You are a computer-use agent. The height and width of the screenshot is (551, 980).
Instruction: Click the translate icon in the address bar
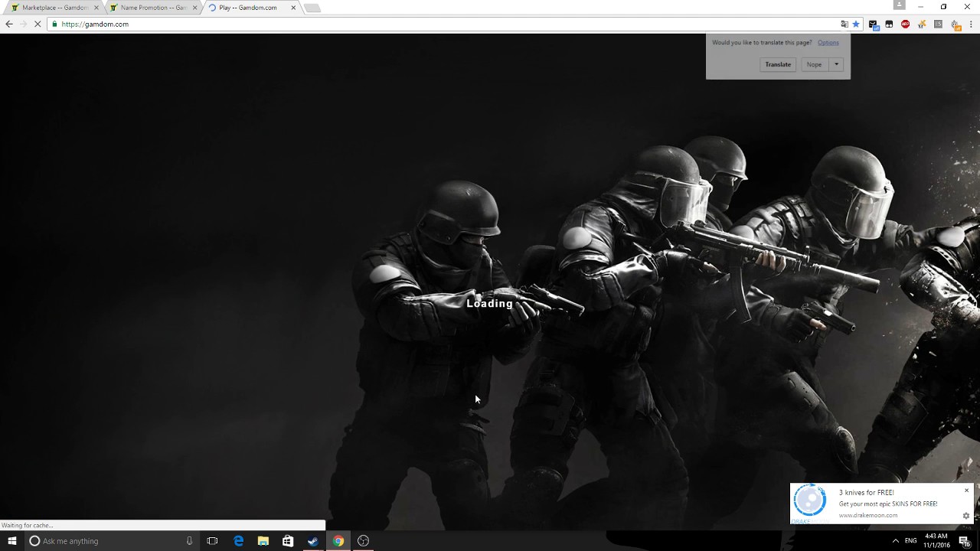844,24
